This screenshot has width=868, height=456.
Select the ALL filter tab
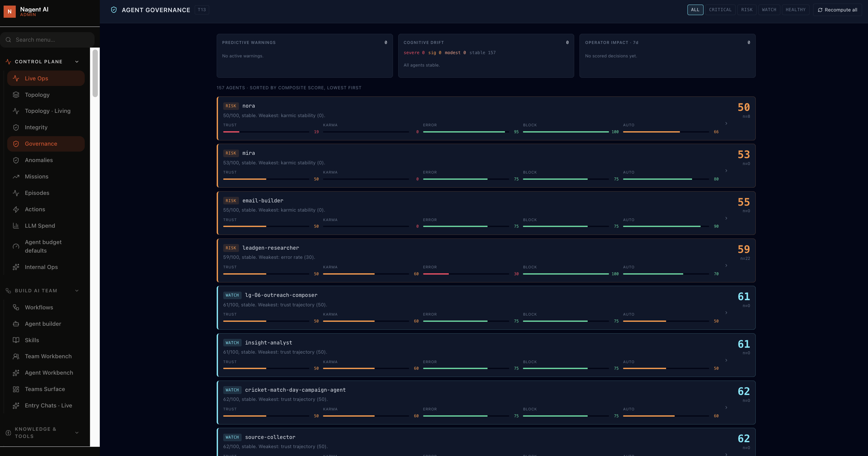[x=695, y=10]
